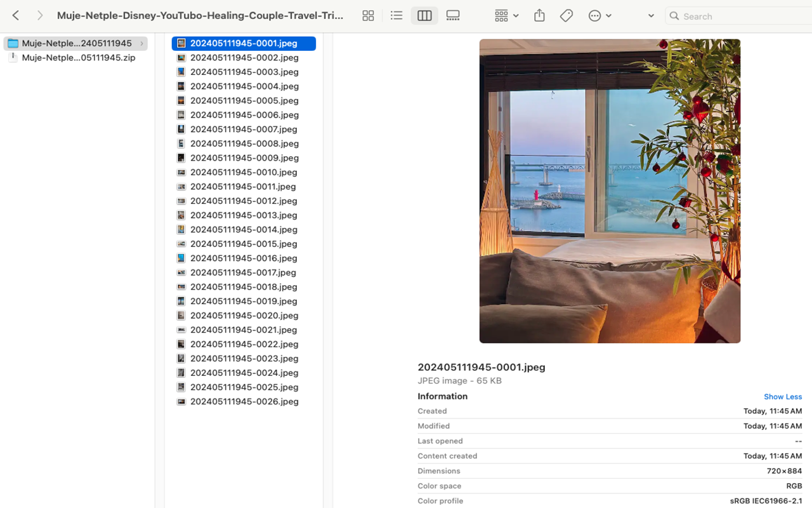
Task: Select file 202405111945-0005.jpeg
Action: coord(244,100)
